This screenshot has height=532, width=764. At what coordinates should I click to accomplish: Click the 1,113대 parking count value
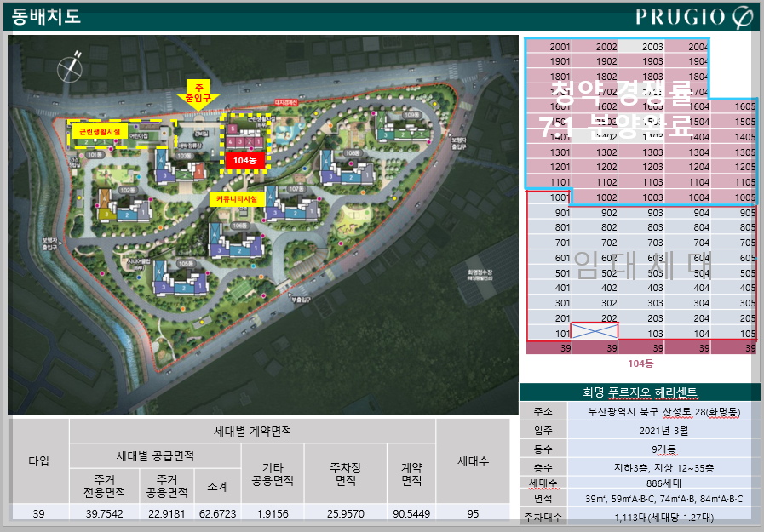663,518
